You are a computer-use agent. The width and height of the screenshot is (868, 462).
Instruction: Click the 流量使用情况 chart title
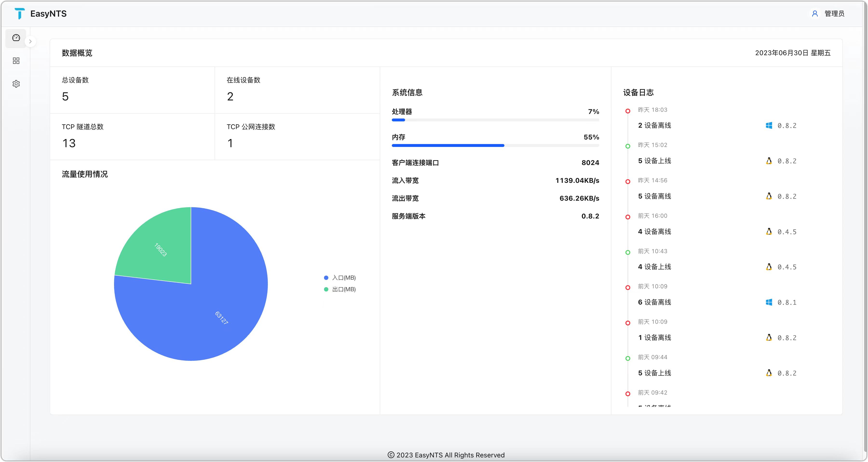(x=85, y=174)
